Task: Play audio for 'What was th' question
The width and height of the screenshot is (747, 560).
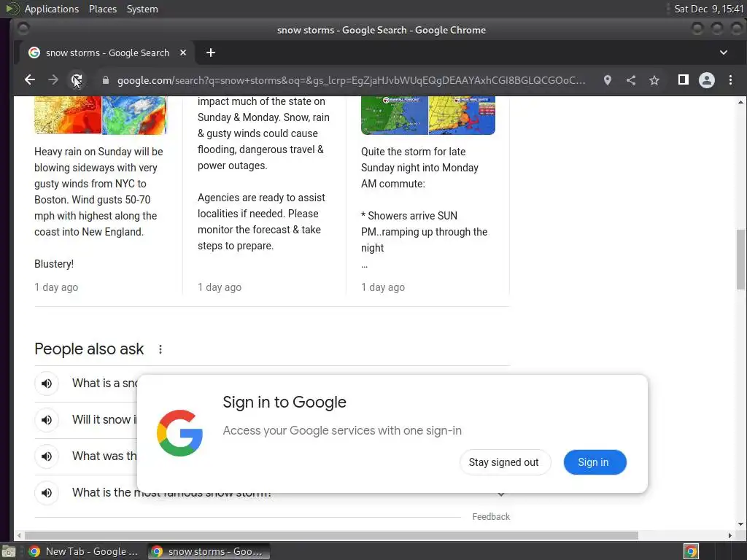Action: 47,456
